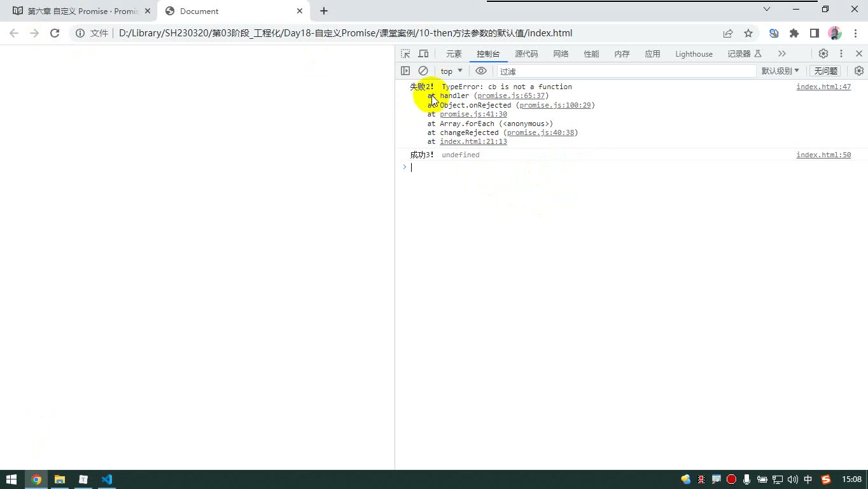Open the 应用 tab
The height and width of the screenshot is (489, 868).
tap(652, 54)
